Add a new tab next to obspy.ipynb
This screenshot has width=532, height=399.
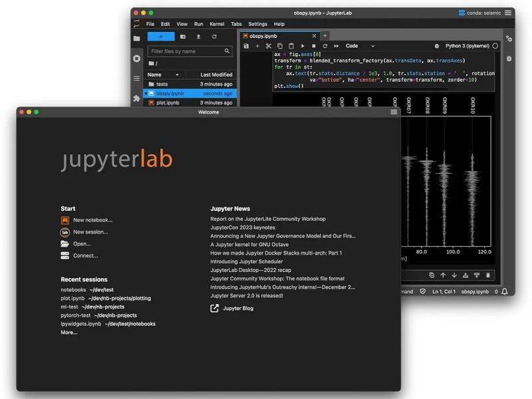tap(325, 36)
